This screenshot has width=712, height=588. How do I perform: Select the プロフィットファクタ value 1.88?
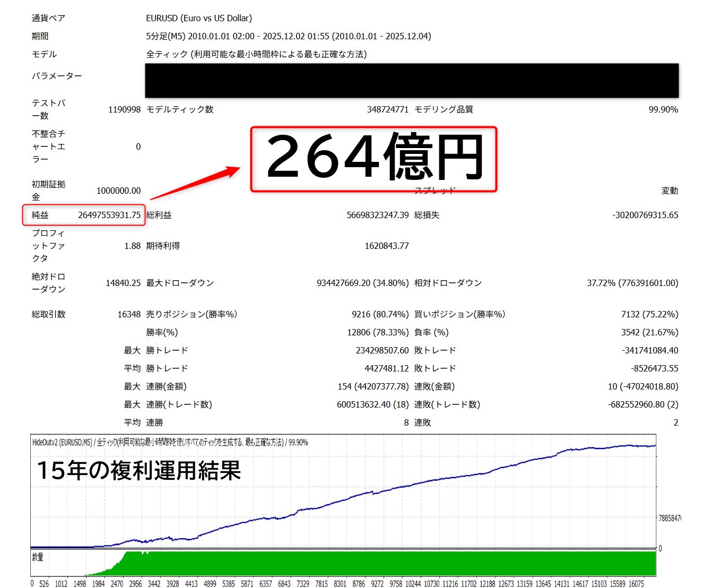pos(132,246)
